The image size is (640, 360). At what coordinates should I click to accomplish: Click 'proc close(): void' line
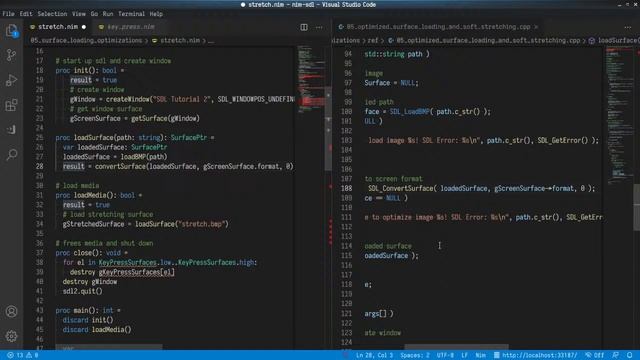(x=91, y=253)
